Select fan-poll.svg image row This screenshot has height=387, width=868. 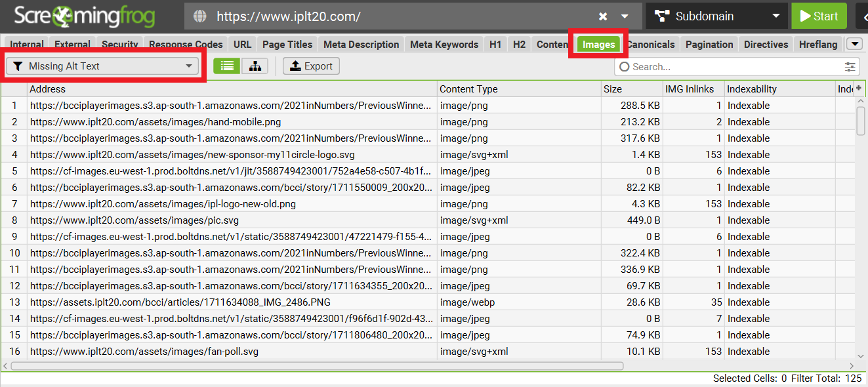coord(232,352)
